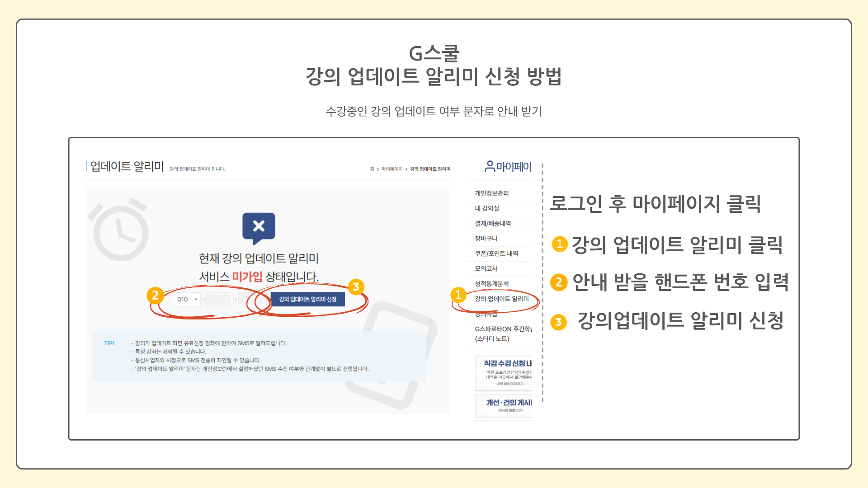Click the blue X speech bubble icon
Viewport: 868px width, 488px height.
coord(259,226)
